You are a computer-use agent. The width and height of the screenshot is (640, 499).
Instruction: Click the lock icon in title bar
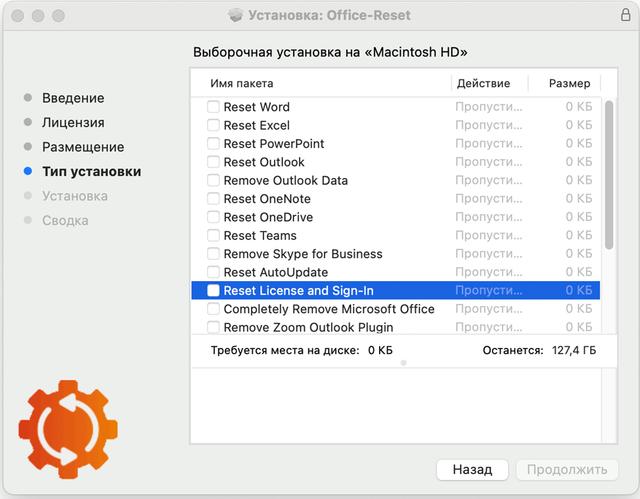pos(625,15)
